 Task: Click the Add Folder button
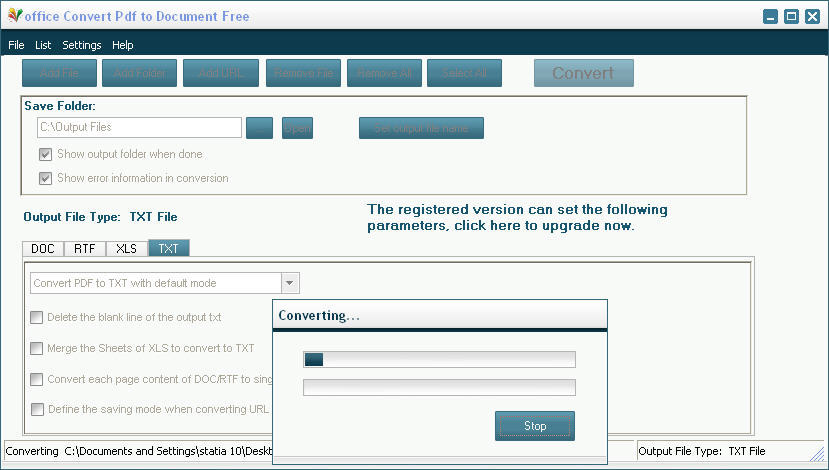coord(140,73)
